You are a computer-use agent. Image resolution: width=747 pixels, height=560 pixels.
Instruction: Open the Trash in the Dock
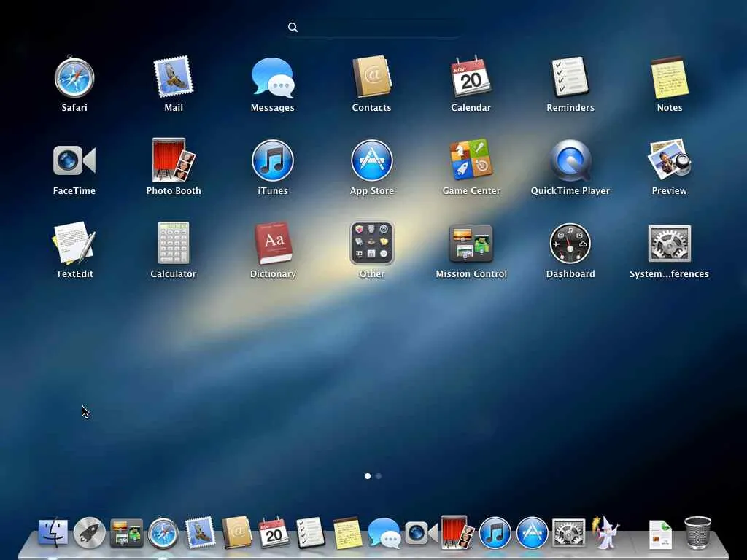pyautogui.click(x=698, y=532)
